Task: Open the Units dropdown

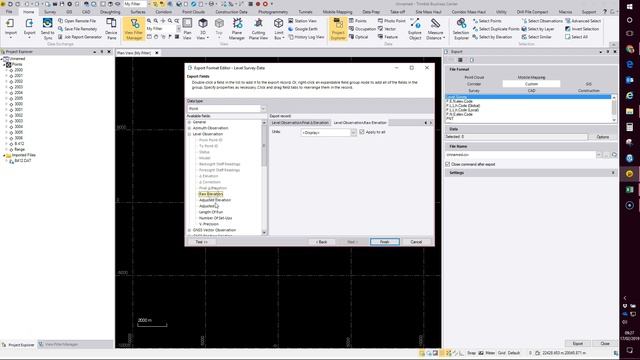Action: [x=353, y=133]
